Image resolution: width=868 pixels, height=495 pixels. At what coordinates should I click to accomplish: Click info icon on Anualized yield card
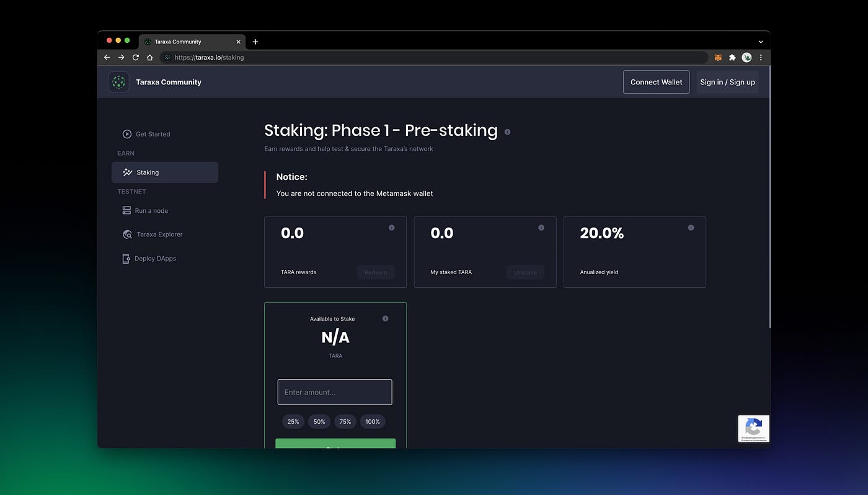691,228
